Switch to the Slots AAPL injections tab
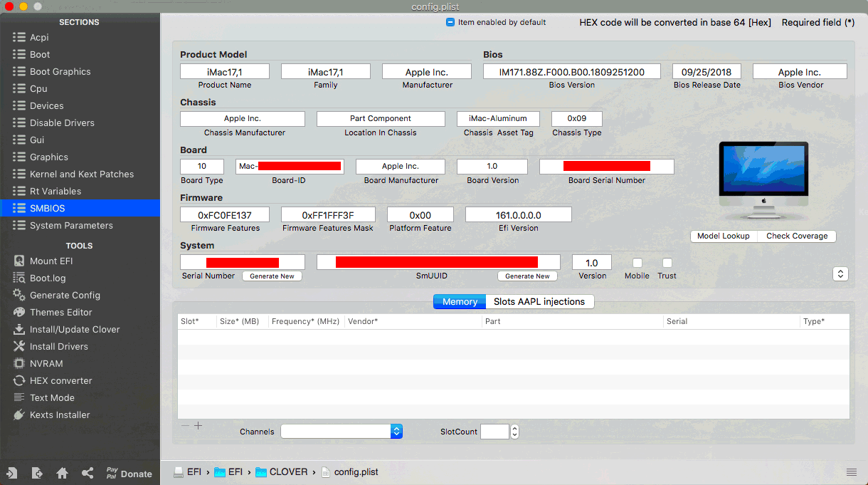Screen dimensions: 868x485 (540, 301)
